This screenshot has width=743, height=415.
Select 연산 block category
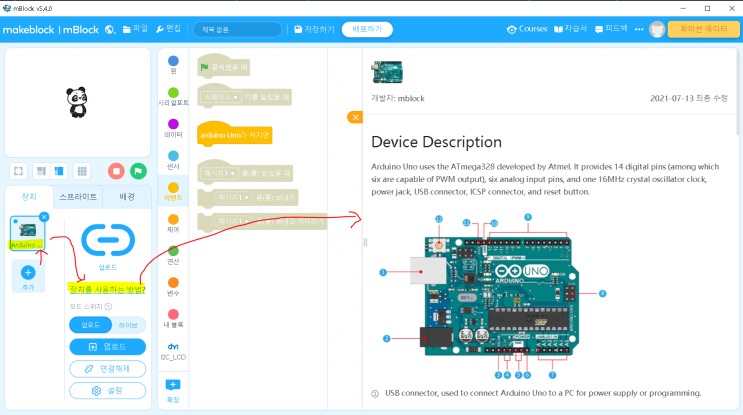[x=173, y=255]
